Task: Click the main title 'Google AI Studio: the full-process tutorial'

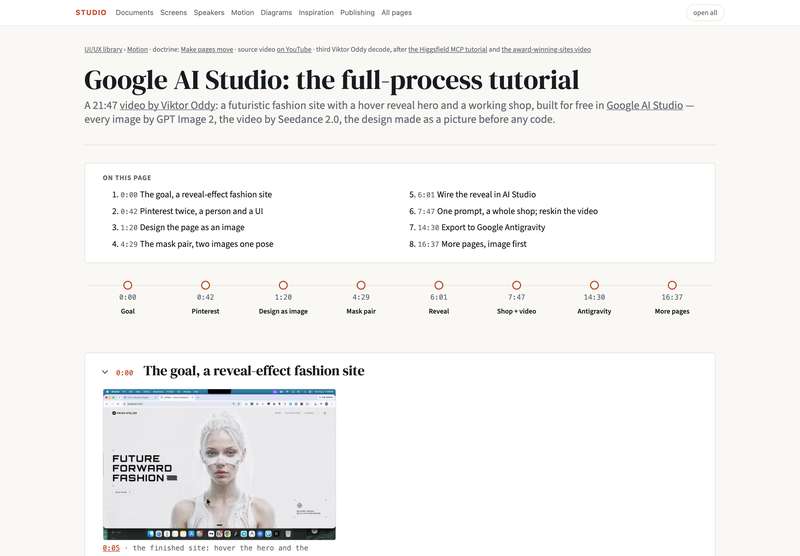Action: pyautogui.click(x=332, y=80)
